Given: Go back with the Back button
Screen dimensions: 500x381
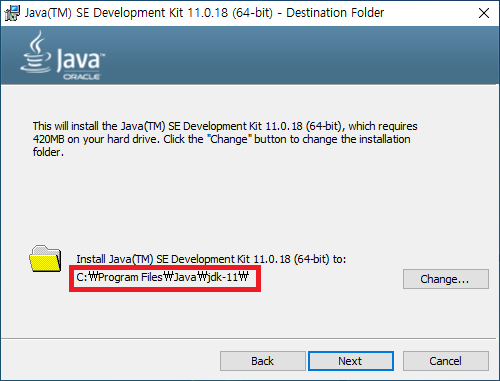Looking at the screenshot, I should coord(263,361).
